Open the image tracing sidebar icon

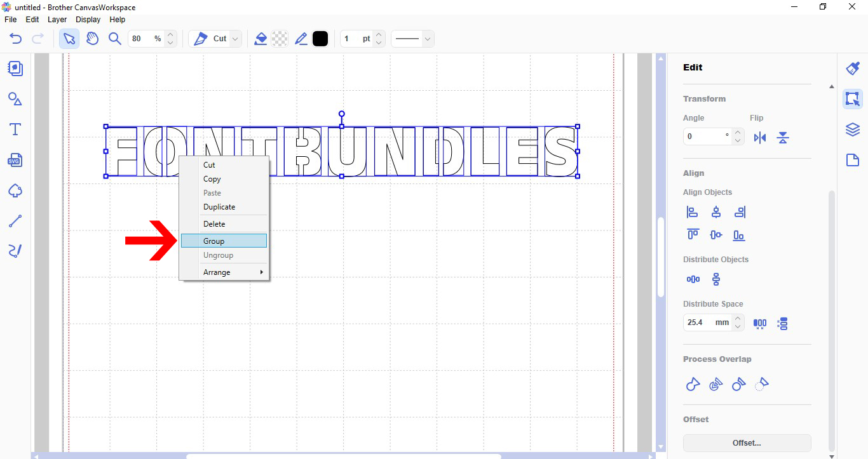click(x=15, y=190)
